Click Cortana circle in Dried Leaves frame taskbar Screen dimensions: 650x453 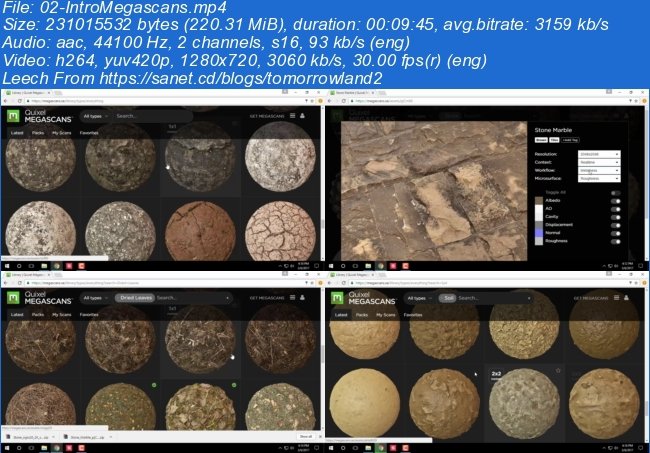19,448
